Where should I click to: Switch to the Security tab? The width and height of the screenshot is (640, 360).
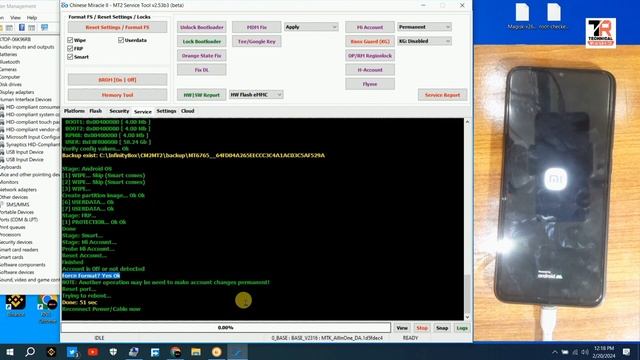[x=119, y=111]
